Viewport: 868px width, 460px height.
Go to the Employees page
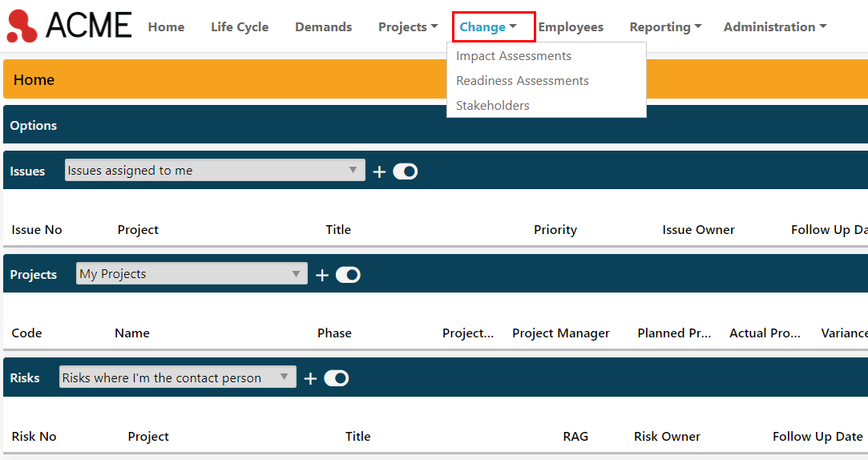pos(571,26)
